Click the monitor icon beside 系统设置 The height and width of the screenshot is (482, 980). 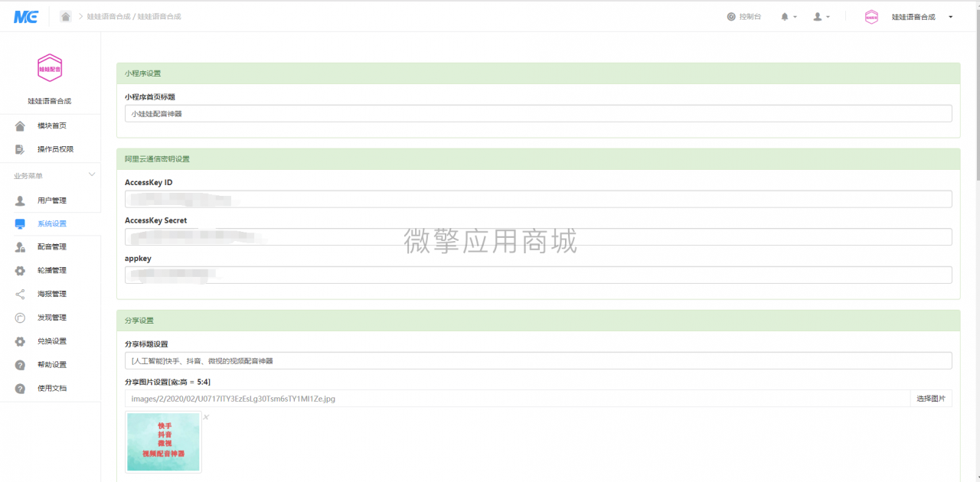[x=20, y=224]
